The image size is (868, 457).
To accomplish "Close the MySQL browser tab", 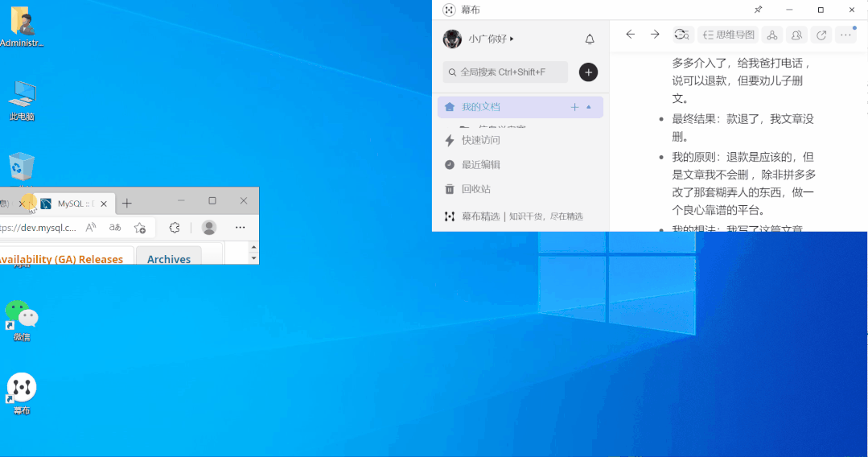I will 104,204.
